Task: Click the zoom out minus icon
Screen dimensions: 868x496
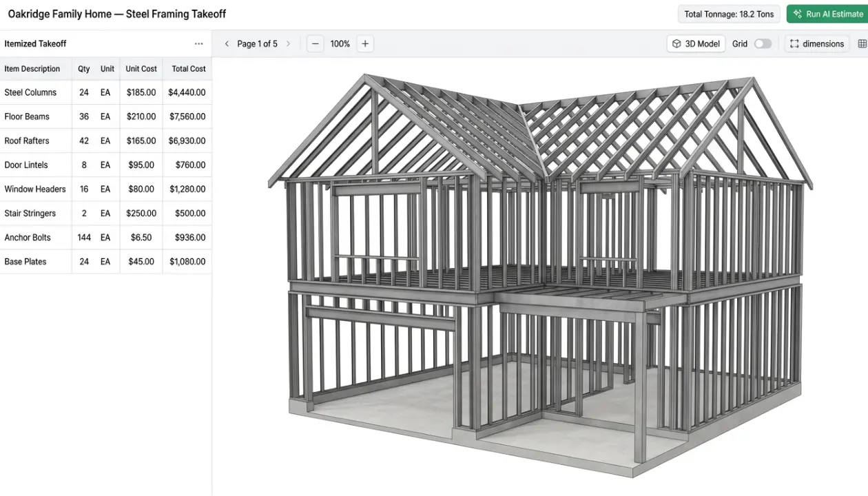Action: [x=315, y=43]
